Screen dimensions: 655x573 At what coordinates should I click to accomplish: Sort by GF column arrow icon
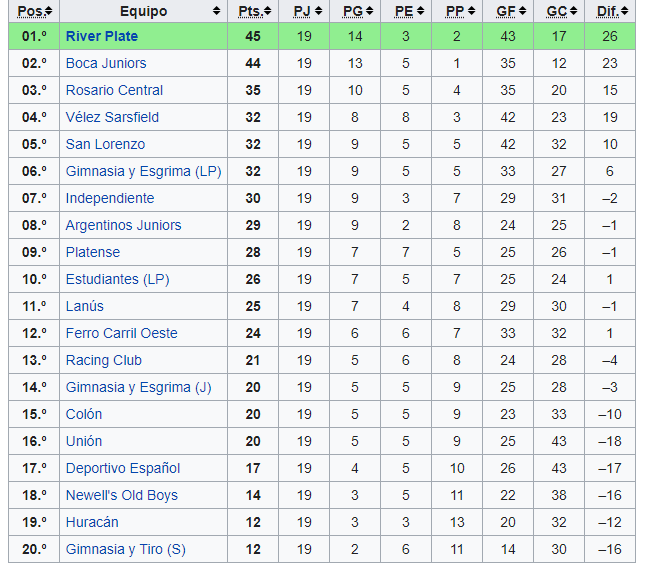pyautogui.click(x=523, y=11)
